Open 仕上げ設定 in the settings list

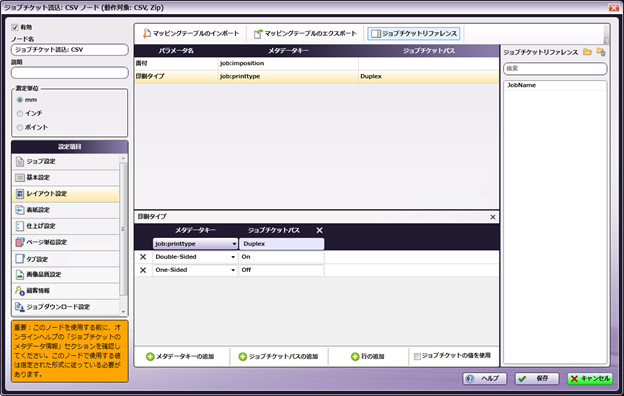click(66, 226)
